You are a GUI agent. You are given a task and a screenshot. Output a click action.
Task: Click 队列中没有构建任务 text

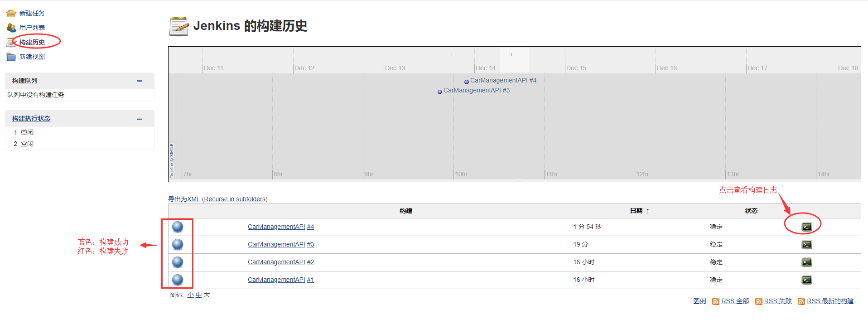click(x=36, y=95)
